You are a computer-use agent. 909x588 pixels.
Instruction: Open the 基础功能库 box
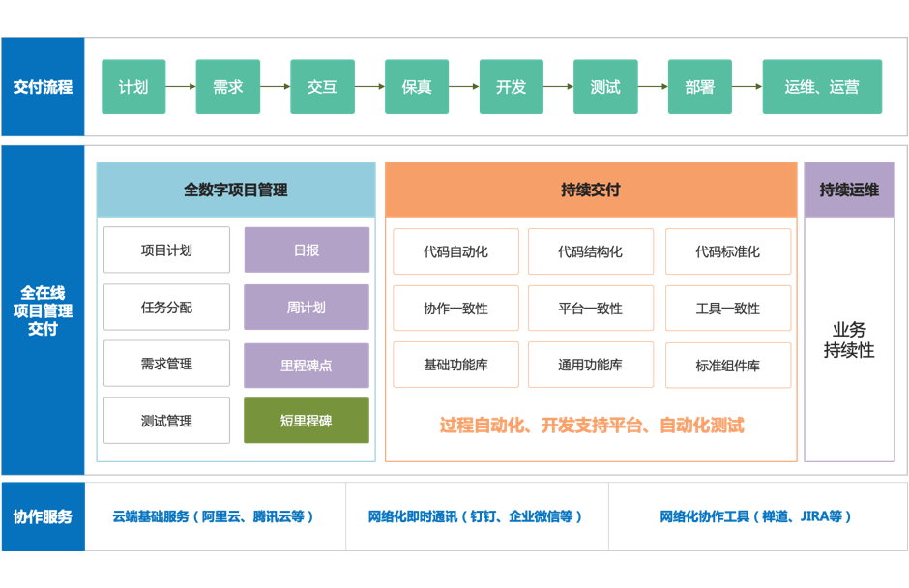point(455,365)
